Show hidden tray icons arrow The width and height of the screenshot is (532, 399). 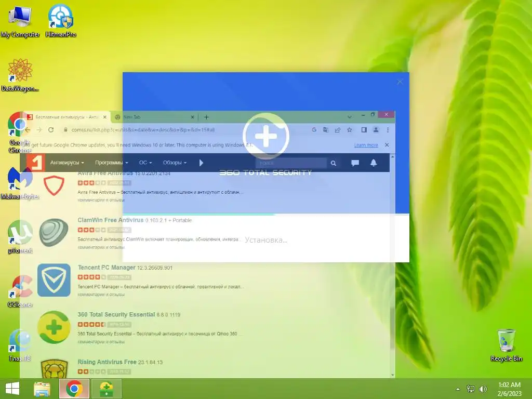[458, 389]
